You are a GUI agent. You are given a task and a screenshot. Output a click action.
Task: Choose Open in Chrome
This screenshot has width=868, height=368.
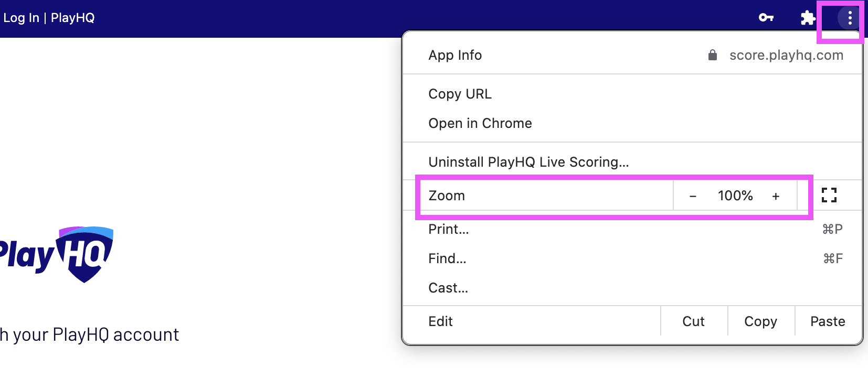[x=480, y=123]
